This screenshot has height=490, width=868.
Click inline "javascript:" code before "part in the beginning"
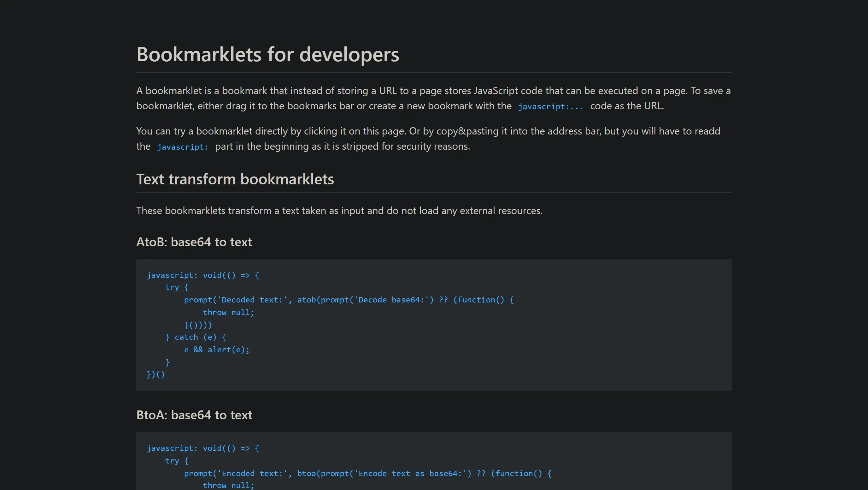pos(183,147)
